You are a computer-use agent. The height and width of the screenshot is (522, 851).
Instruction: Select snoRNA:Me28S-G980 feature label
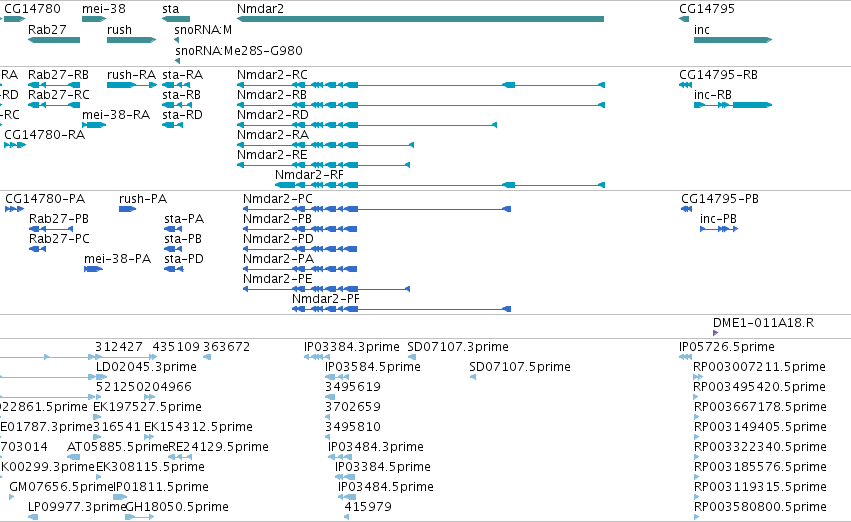point(239,50)
